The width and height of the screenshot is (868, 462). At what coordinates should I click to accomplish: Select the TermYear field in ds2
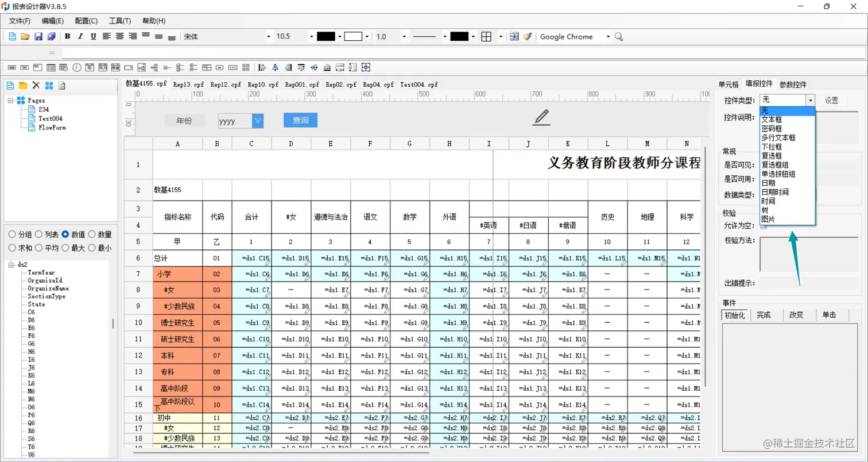coord(41,273)
